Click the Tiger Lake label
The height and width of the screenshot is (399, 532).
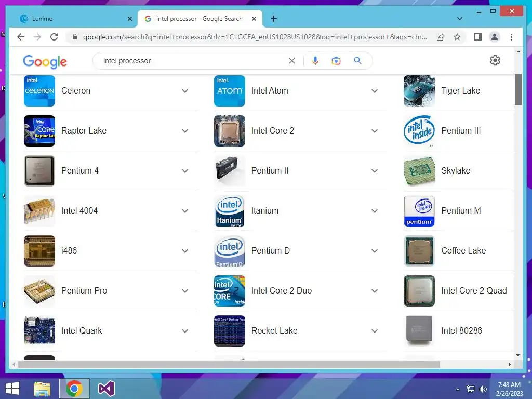pos(460,90)
